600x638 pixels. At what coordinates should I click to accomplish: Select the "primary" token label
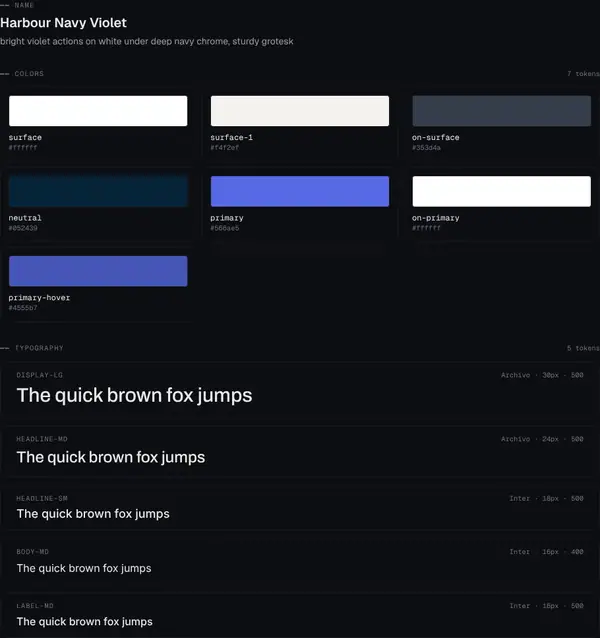(227, 218)
